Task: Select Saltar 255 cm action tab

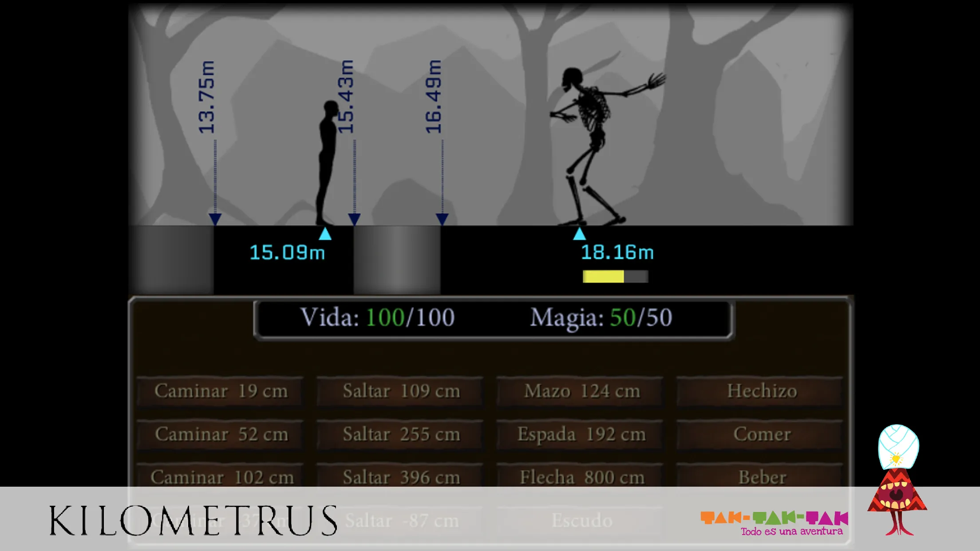Action: pyautogui.click(x=401, y=434)
